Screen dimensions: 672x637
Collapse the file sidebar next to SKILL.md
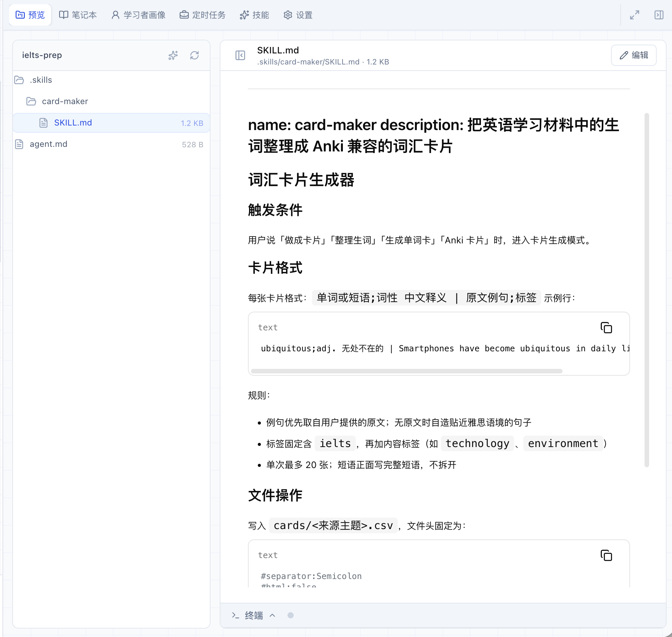coord(240,55)
